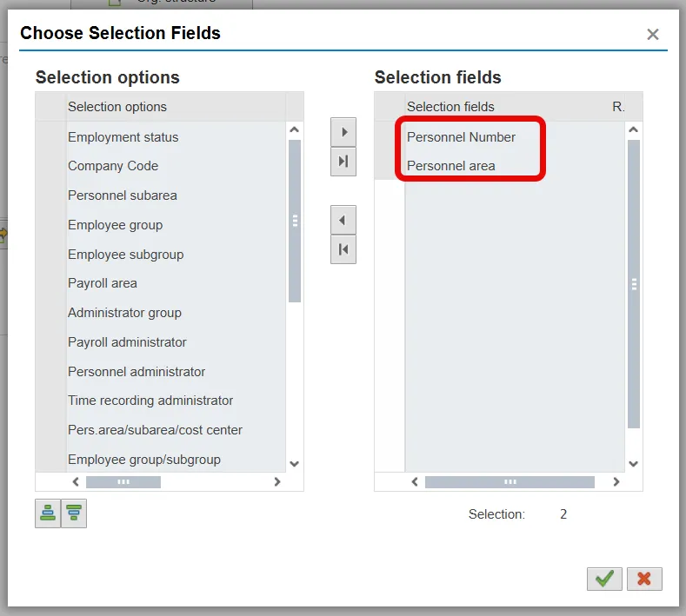Close the Choose Selection Fields dialog
Viewport: 686px width, 616px height.
point(653,35)
